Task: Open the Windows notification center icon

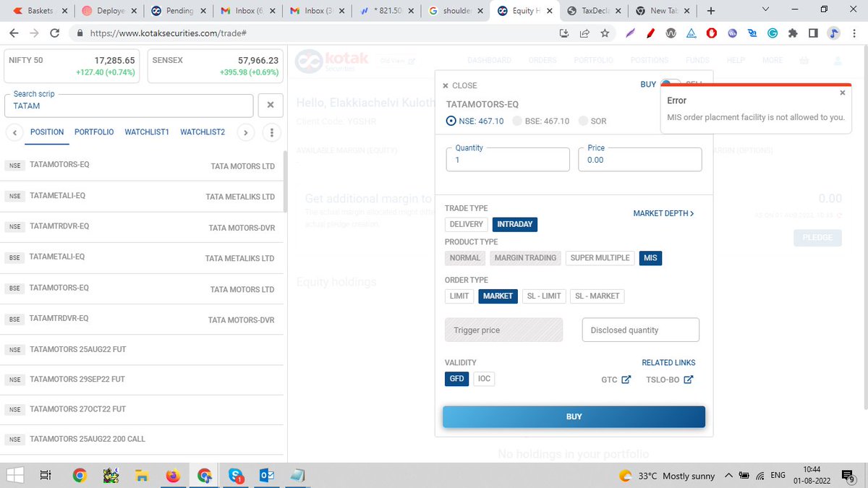Action: click(x=848, y=476)
